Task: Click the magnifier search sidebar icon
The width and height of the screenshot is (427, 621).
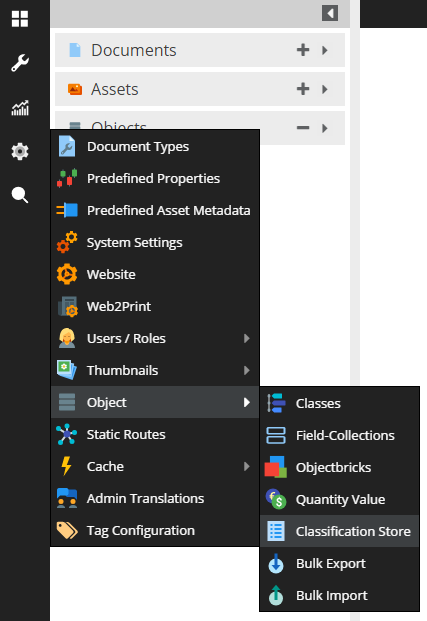Action: (x=20, y=195)
